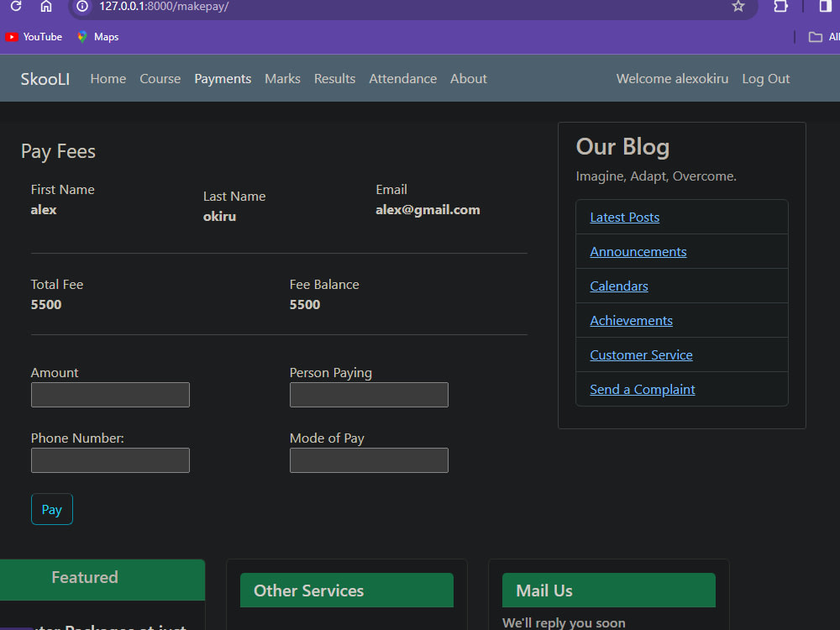Open the All Bookmarks folder

pyautogui.click(x=824, y=37)
